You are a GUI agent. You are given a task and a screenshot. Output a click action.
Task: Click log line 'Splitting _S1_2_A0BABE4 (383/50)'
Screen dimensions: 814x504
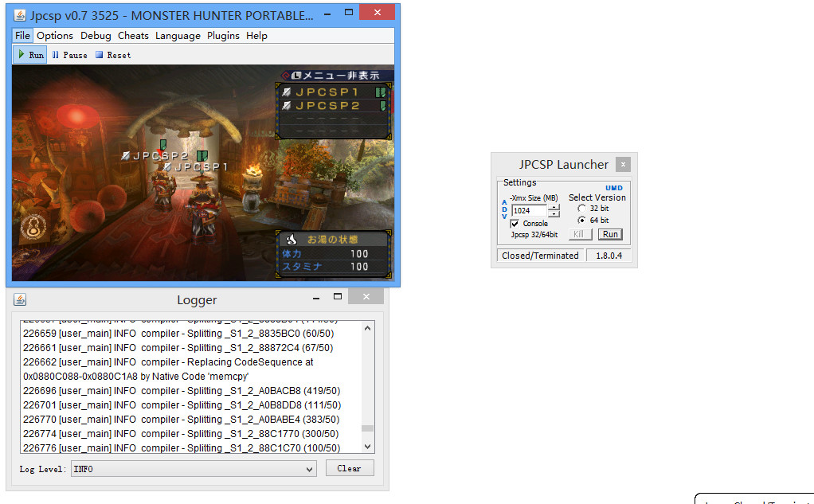[181, 419]
